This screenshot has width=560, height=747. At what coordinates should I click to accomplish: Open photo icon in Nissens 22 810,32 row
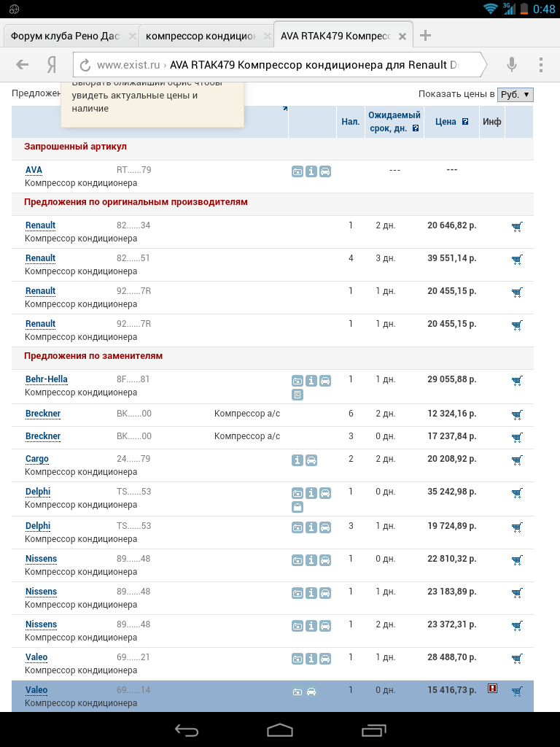click(297, 560)
